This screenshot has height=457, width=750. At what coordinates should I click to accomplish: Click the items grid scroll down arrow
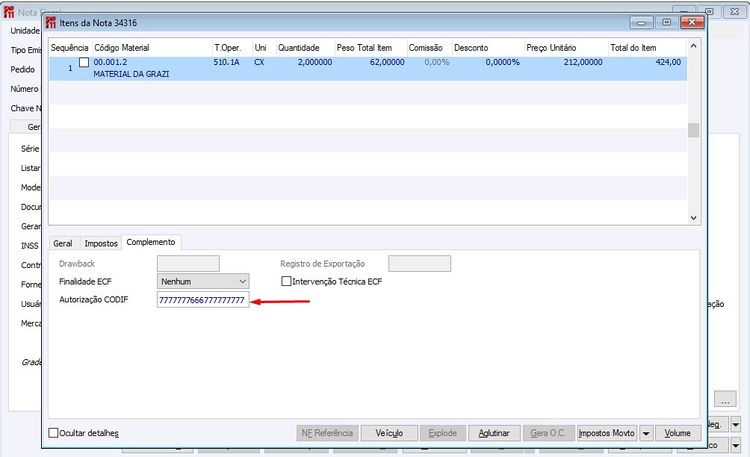tap(693, 218)
